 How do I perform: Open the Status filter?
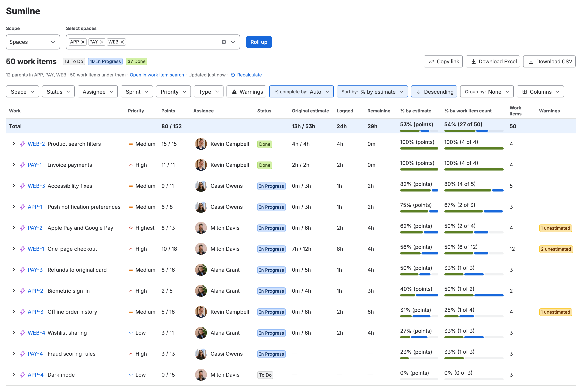coord(58,92)
